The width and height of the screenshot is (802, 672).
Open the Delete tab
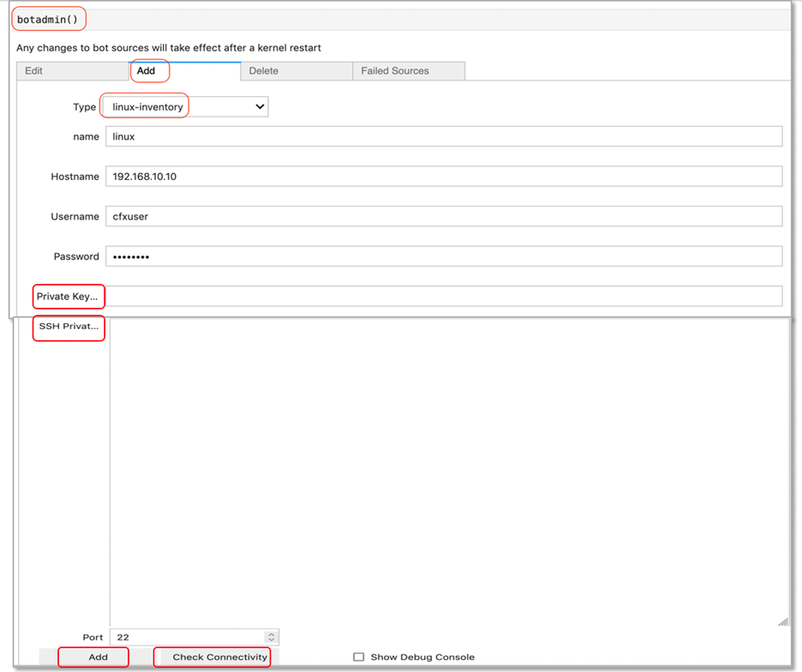(264, 71)
